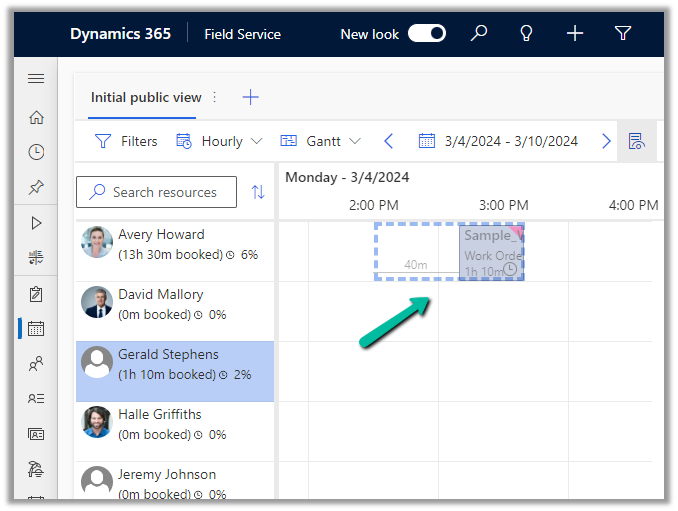The image size is (678, 511).
Task: Collapse the hamburger navigation menu
Action: [36, 79]
